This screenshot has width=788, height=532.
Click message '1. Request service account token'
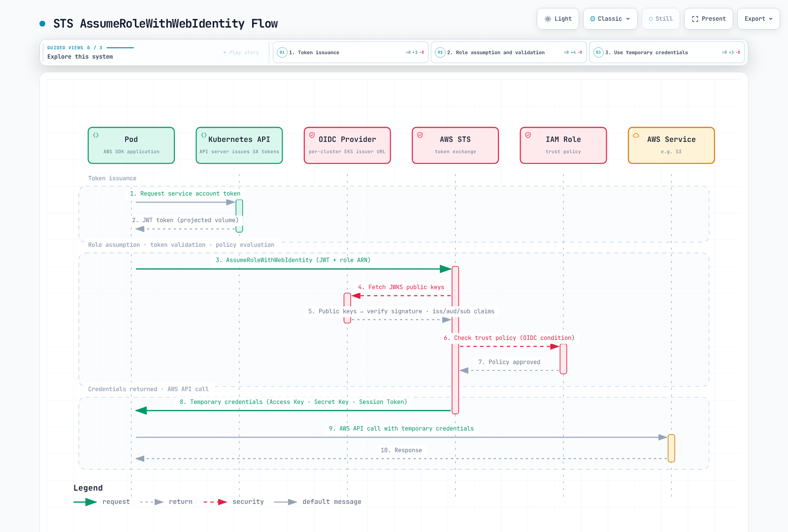pyautogui.click(x=185, y=194)
